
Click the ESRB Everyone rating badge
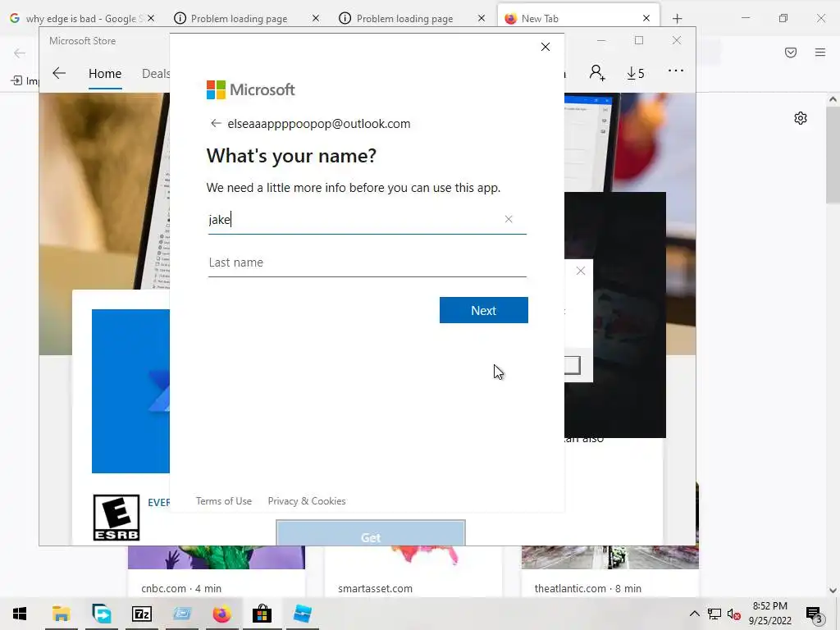pyautogui.click(x=116, y=518)
